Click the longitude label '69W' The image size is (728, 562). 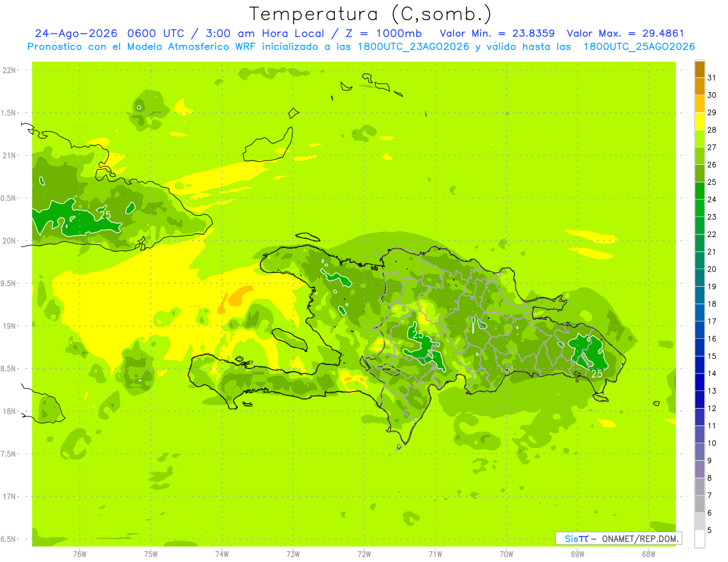point(578,554)
